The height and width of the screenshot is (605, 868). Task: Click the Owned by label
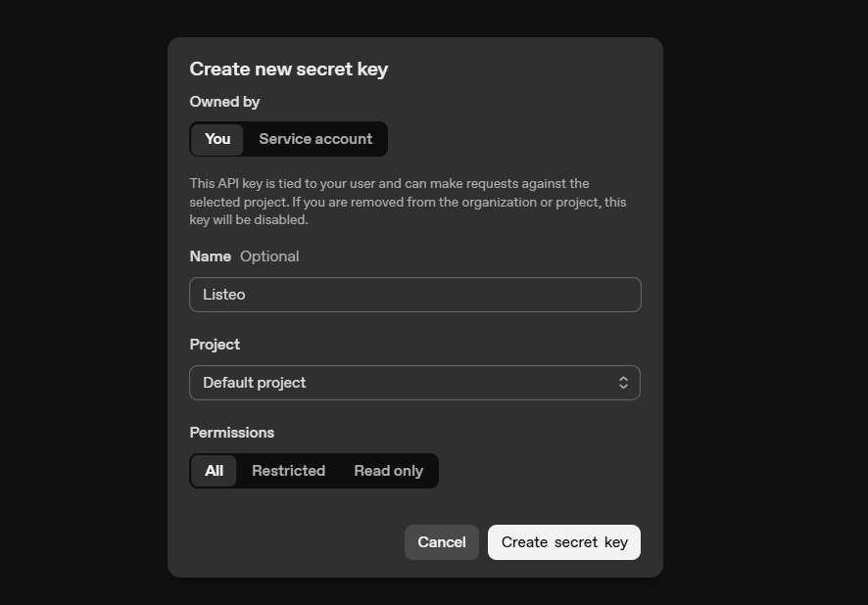[x=224, y=102]
